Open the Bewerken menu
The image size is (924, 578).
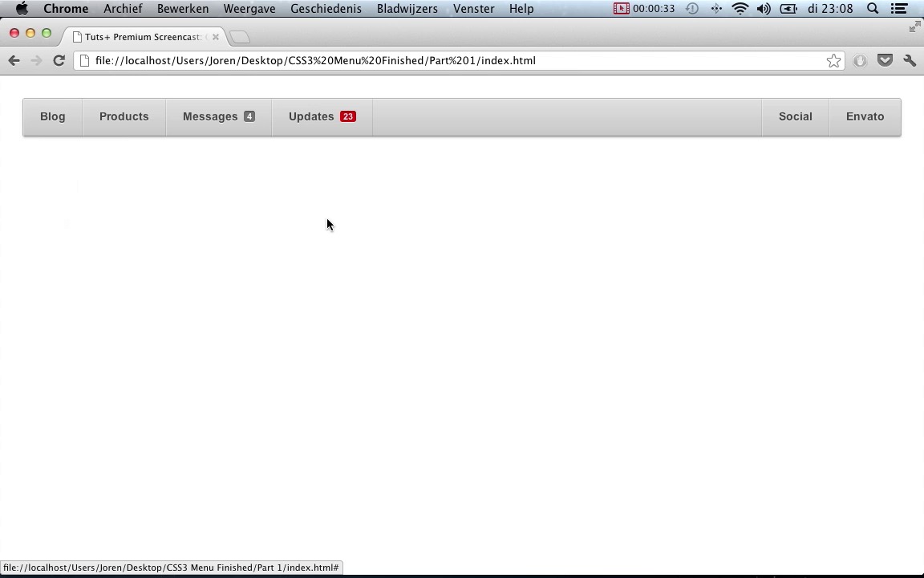[183, 8]
